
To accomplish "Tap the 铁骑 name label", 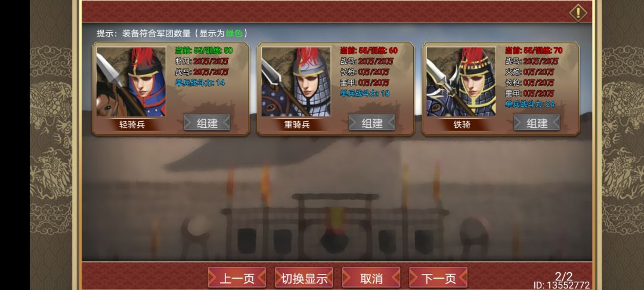I will coord(462,125).
